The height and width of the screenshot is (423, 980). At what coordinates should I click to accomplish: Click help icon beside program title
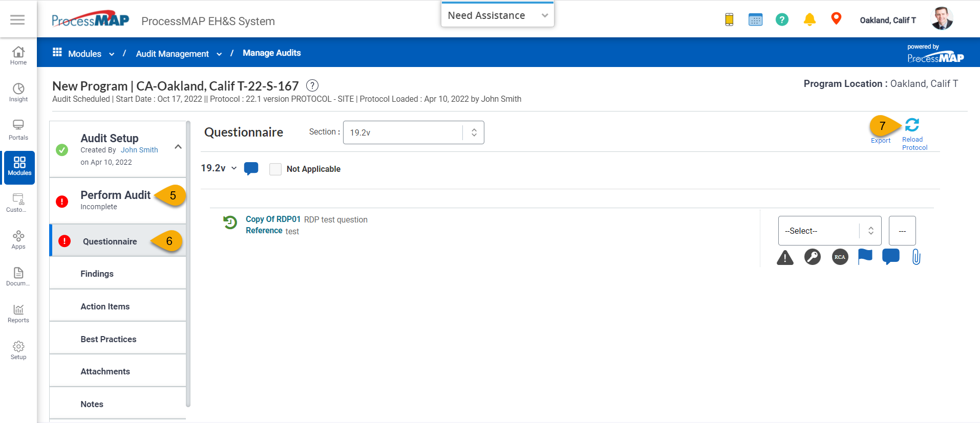coord(312,85)
